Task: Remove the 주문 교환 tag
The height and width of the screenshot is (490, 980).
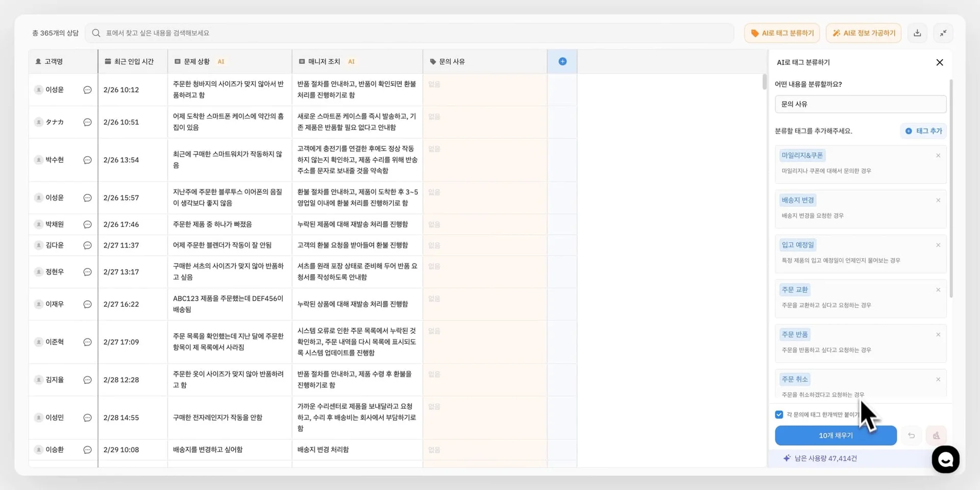Action: point(938,290)
